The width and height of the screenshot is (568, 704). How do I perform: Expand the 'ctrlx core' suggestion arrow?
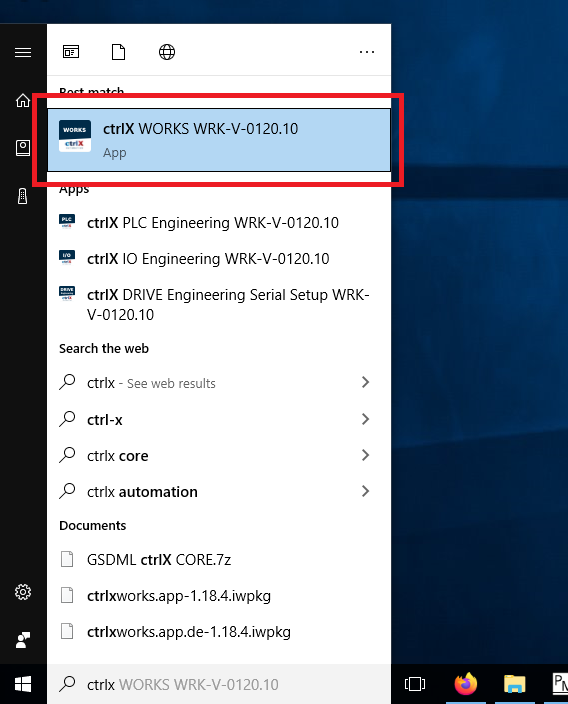pos(365,455)
